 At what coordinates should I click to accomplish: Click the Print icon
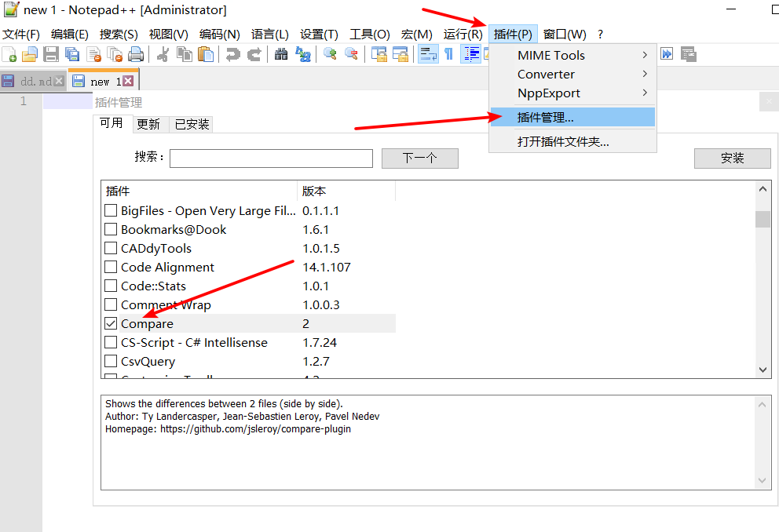click(136, 54)
